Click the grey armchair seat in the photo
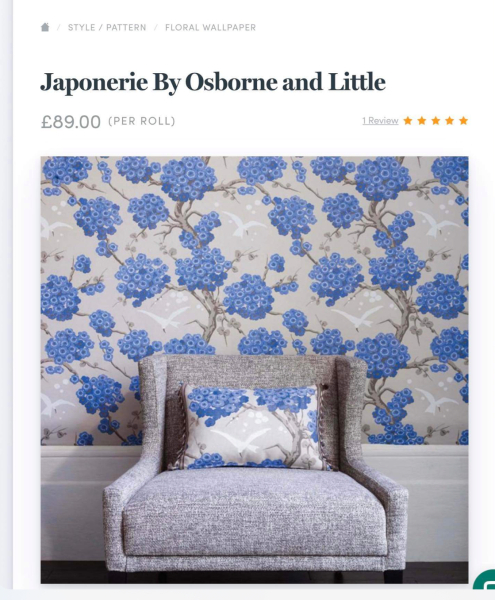 click(x=254, y=507)
